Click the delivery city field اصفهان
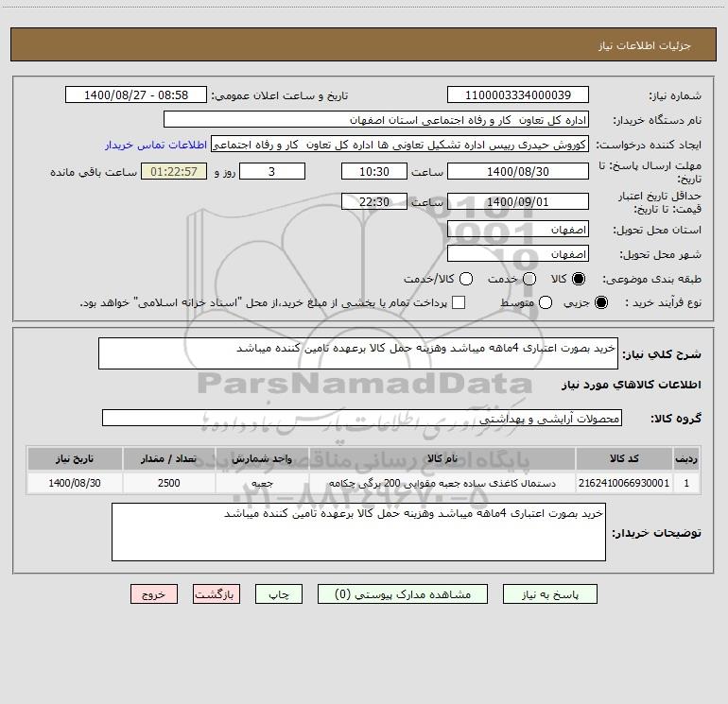Screen dimensions: 728x704 (518, 254)
